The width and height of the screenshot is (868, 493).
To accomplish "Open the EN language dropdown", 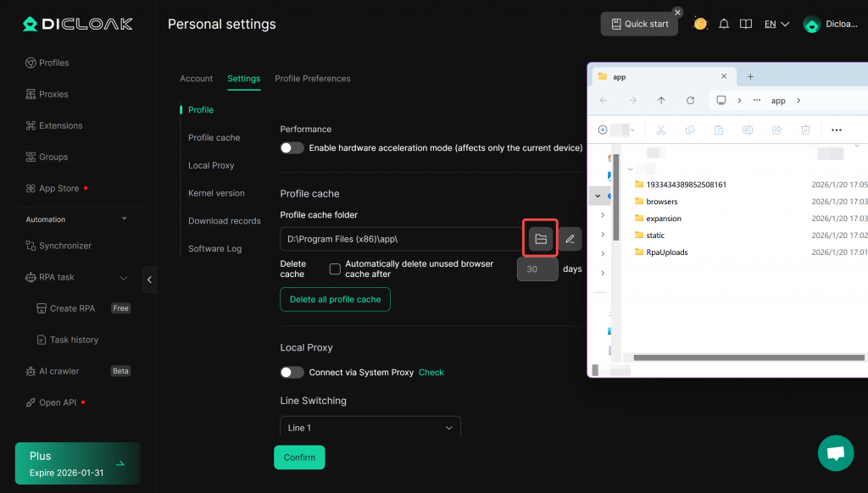I will (776, 24).
